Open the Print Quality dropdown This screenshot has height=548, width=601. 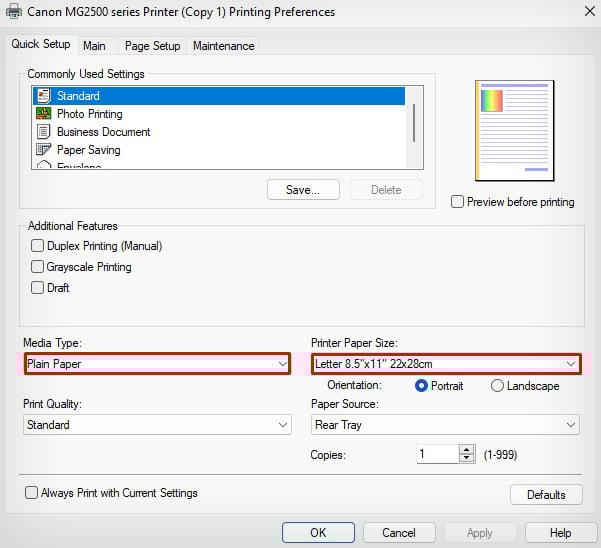pyautogui.click(x=157, y=425)
